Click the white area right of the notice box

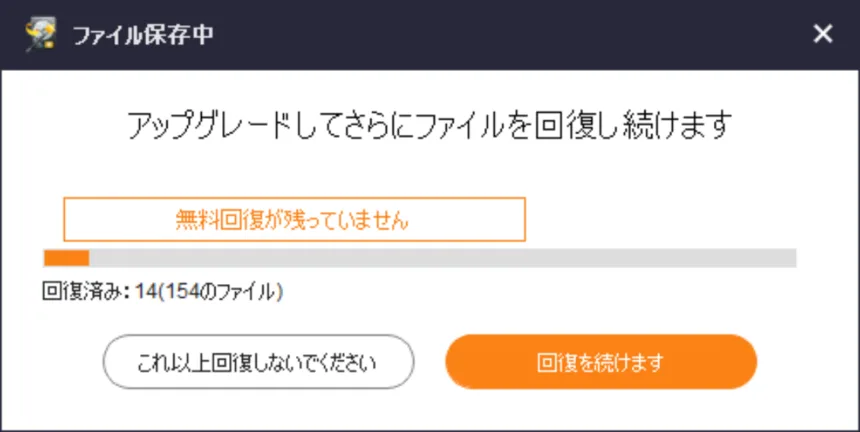tap(658, 219)
